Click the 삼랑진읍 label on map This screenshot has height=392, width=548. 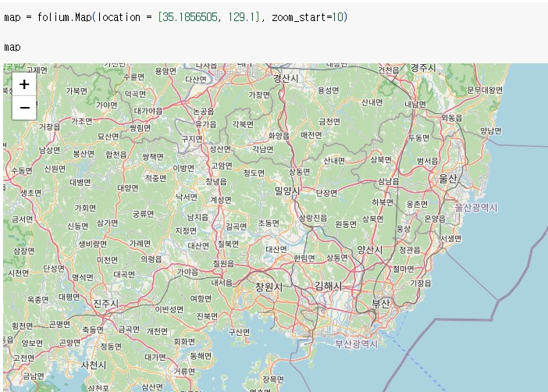[x=313, y=218]
